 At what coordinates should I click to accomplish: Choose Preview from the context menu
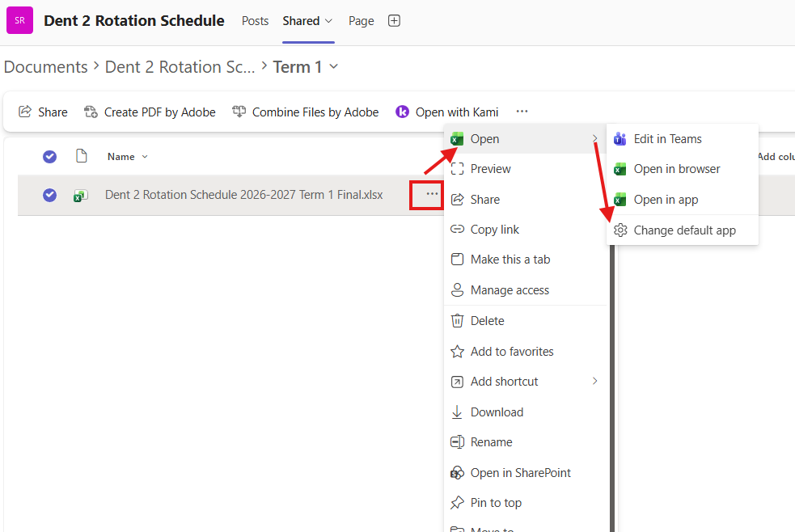[525, 169]
